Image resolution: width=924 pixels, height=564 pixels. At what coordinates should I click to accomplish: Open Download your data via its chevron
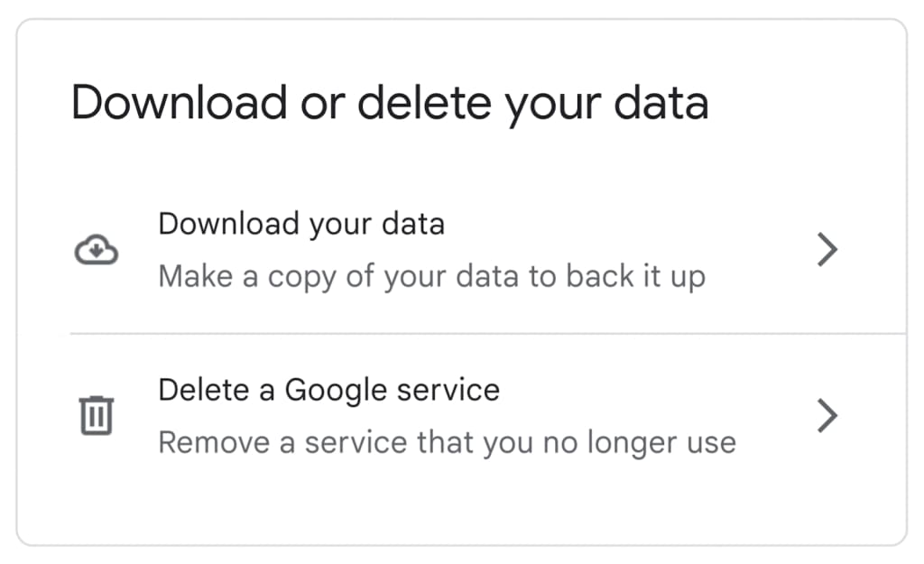point(827,250)
